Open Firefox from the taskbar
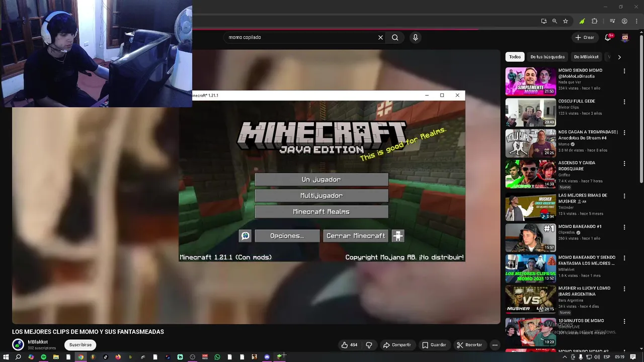 click(118, 357)
